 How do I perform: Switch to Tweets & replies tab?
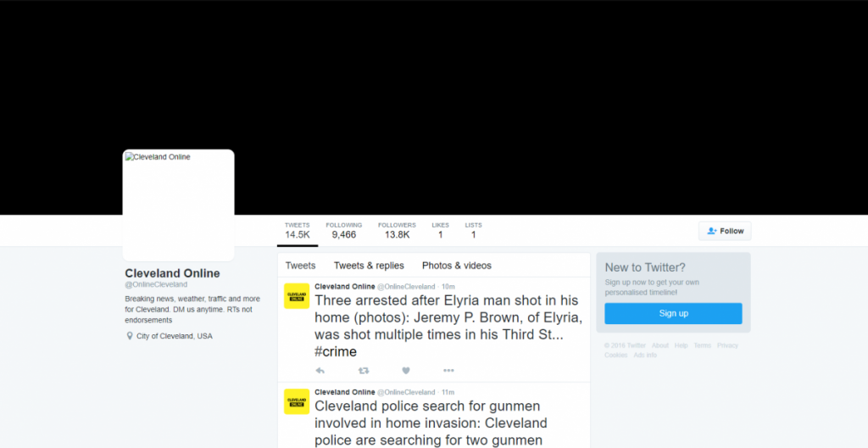click(x=369, y=266)
